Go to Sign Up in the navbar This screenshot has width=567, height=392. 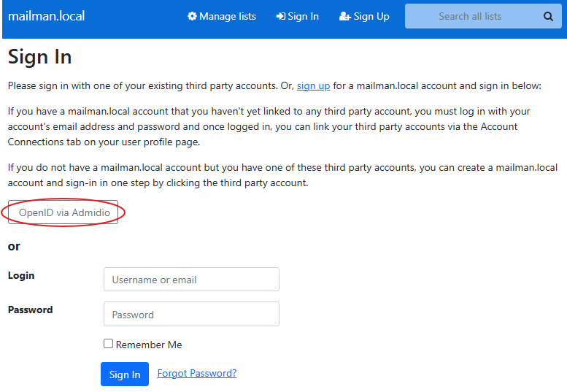pos(371,16)
